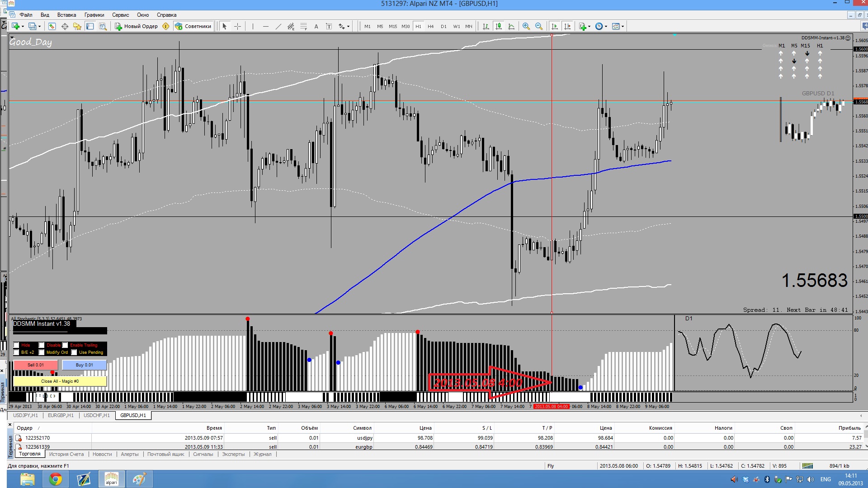Image resolution: width=868 pixels, height=488 pixels.
Task: Zoom in on the chart
Action: pos(526,26)
